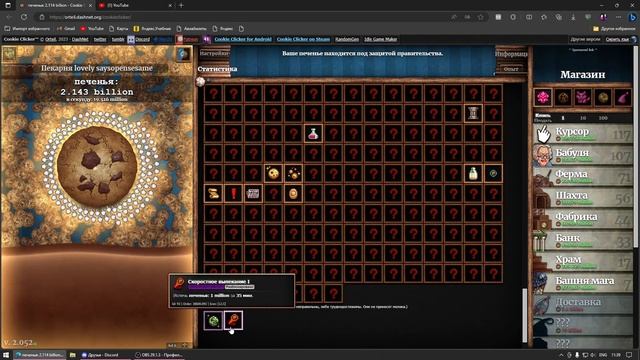Open File Explorer from the taskbar

click(73, 355)
